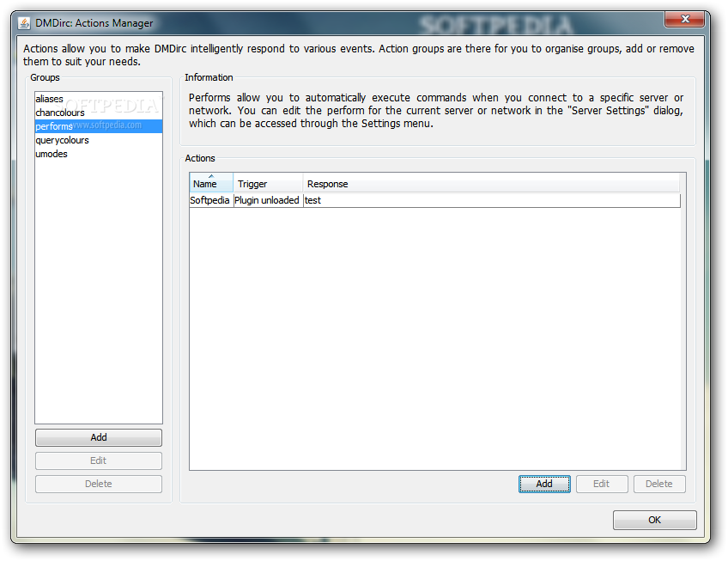This screenshot has height=561, width=728.
Task: Click the Actions Delete button
Action: [659, 484]
